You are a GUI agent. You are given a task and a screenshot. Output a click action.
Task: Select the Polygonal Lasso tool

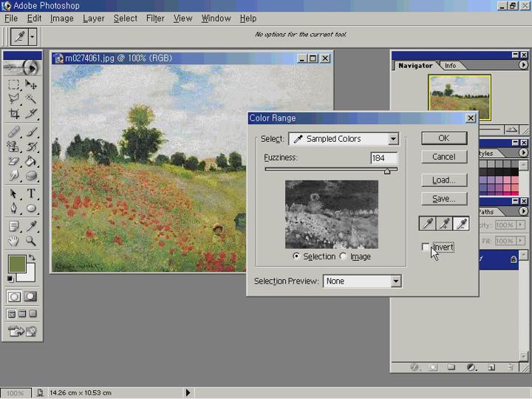tap(13, 99)
